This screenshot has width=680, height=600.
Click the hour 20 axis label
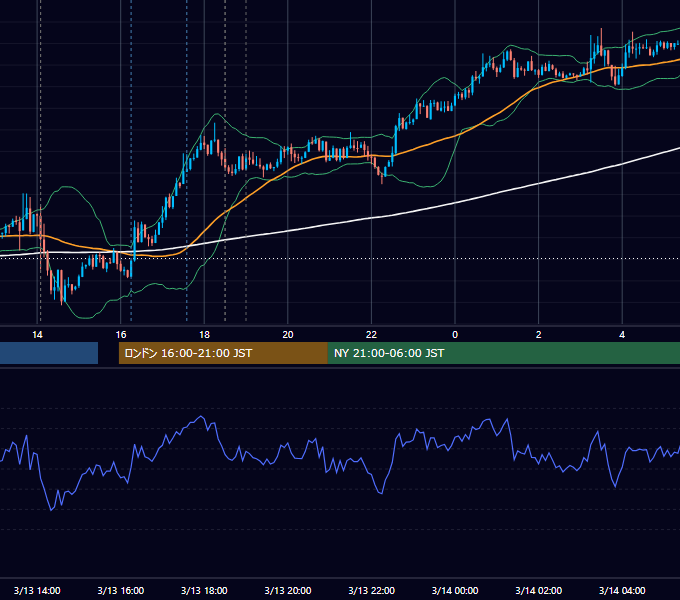288,335
